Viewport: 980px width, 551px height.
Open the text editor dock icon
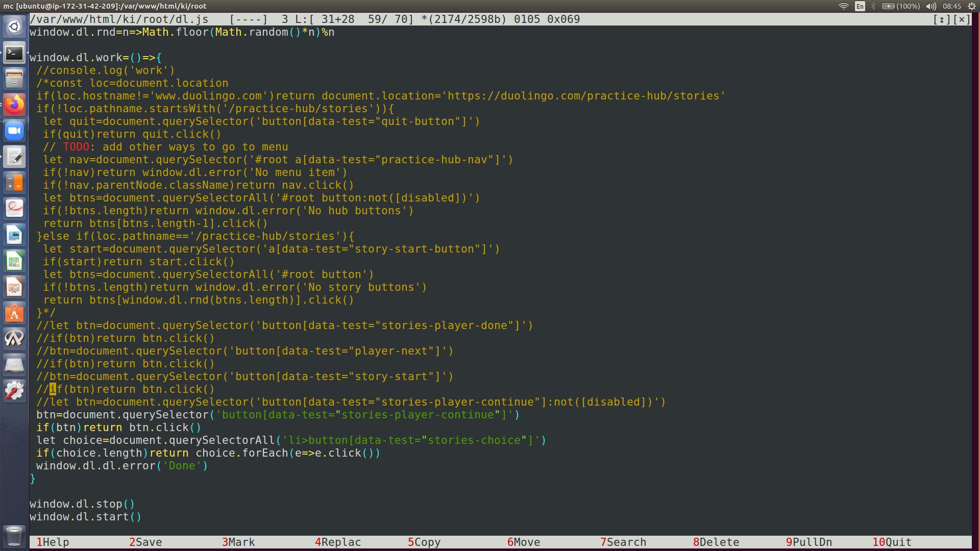[x=14, y=157]
